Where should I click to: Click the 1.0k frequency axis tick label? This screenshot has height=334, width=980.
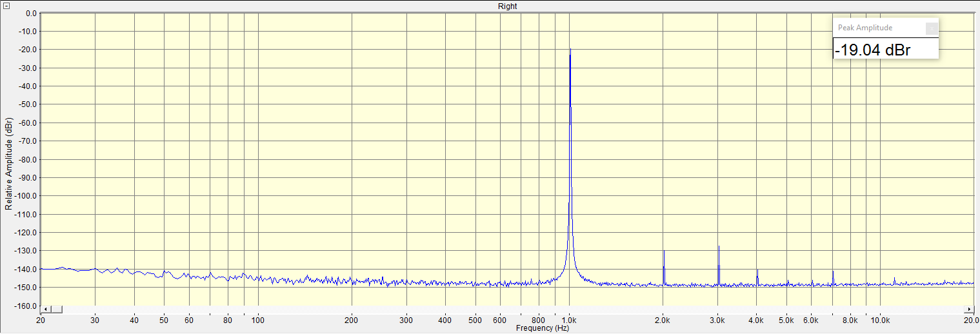click(x=569, y=320)
